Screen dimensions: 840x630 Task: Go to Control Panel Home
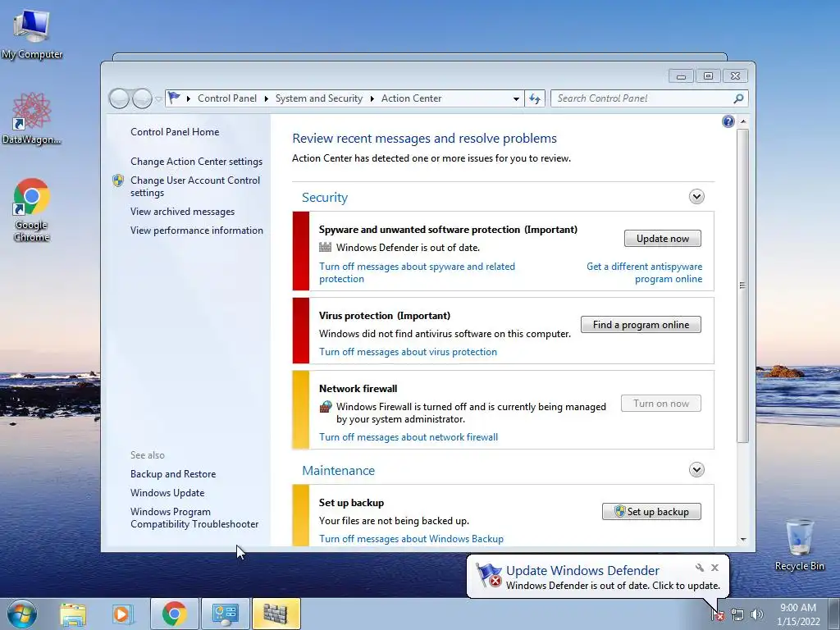pos(175,132)
